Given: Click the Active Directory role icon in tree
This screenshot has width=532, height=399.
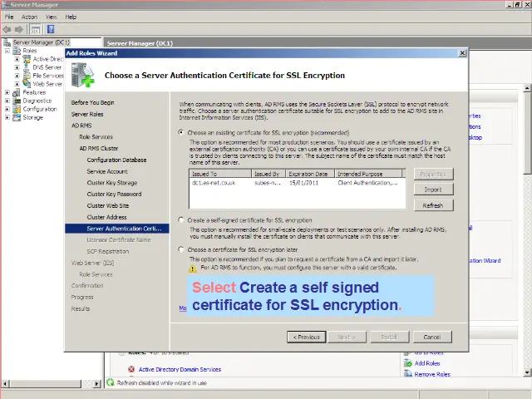Looking at the screenshot, I should [27, 59].
